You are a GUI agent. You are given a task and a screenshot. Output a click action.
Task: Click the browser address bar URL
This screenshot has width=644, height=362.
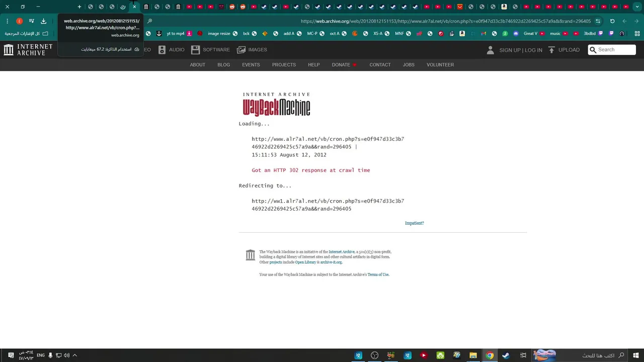(x=446, y=21)
